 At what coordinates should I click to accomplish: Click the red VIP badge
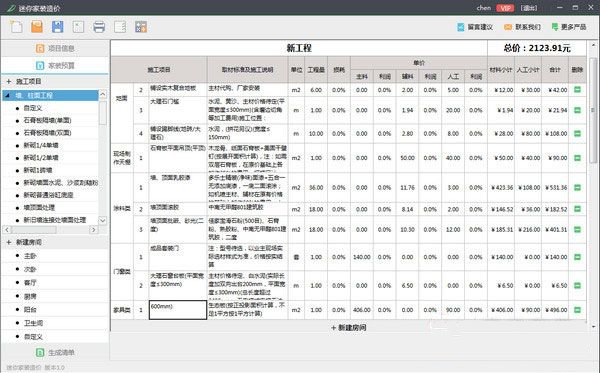point(505,8)
